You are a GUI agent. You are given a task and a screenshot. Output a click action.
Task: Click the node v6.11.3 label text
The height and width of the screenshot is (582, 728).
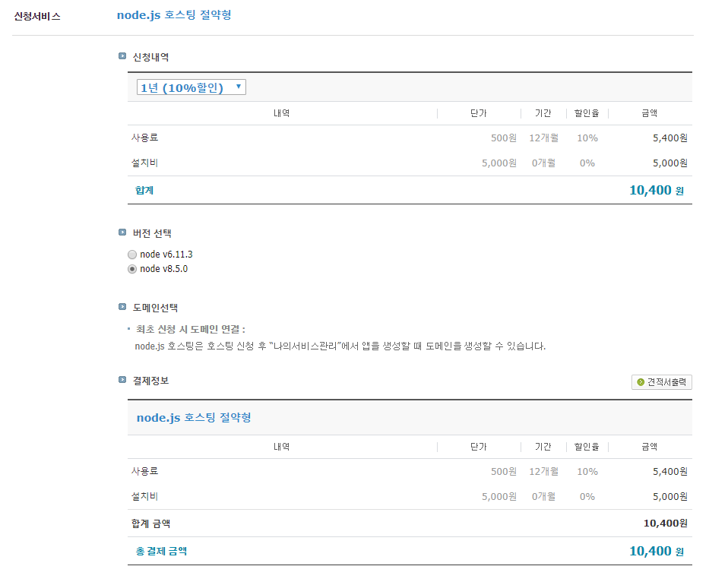click(x=161, y=255)
